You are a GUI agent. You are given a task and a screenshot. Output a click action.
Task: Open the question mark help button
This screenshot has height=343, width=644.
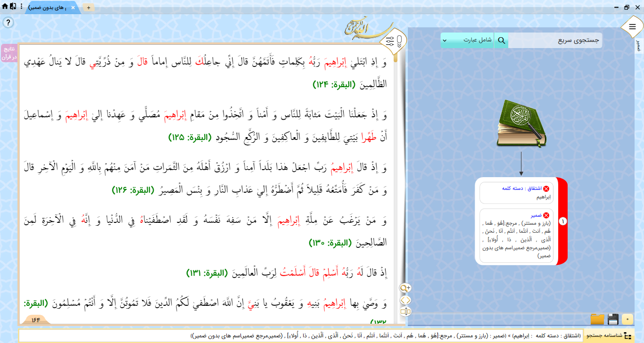[8, 22]
